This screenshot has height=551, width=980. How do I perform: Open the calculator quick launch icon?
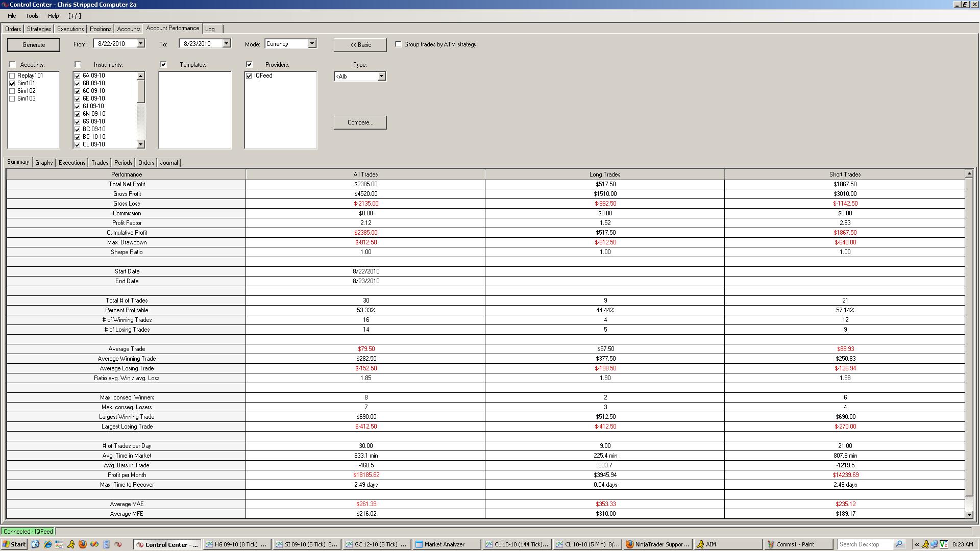click(106, 544)
